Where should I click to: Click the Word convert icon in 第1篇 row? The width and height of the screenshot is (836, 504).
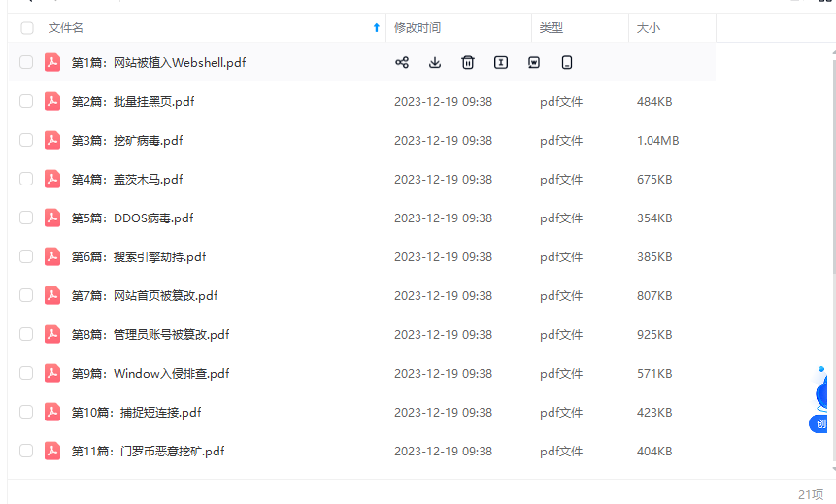pos(534,62)
